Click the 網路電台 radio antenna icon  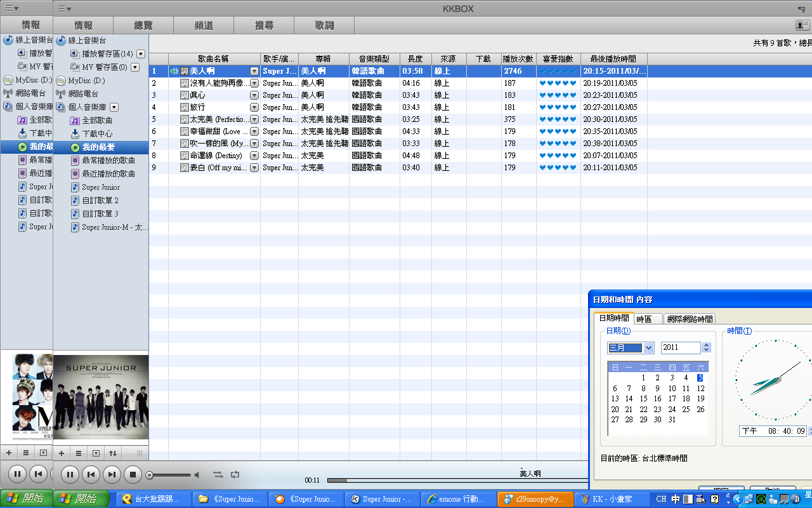point(61,94)
